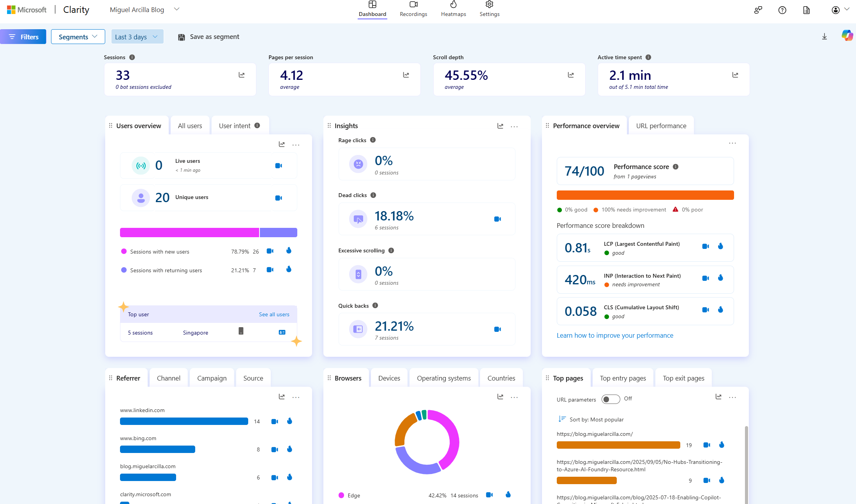
Task: Open Top exit pages tab
Action: pyautogui.click(x=683, y=378)
